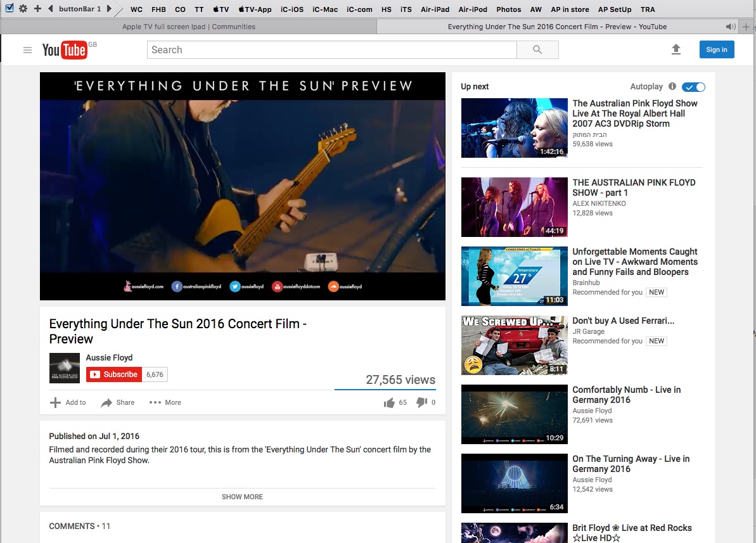The image size is (756, 543).
Task: Click the Comfortably Numb 10:29 thumbnail
Action: coord(515,414)
